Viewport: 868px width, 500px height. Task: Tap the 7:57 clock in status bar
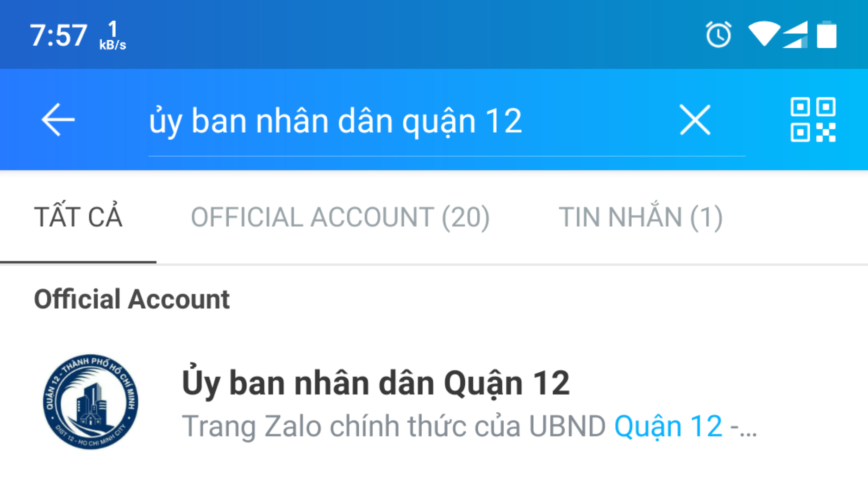[x=58, y=35]
